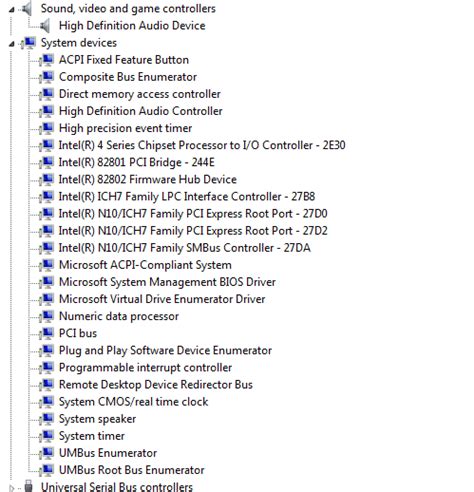Click the icon for PCI Express Root Port 27D0
This screenshot has height=492, width=474.
(46, 214)
